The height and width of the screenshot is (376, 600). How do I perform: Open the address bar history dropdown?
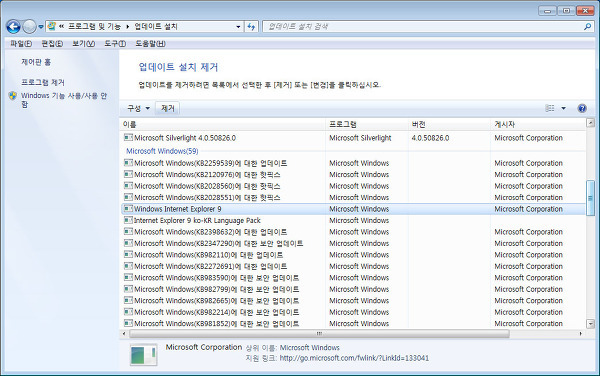tap(238, 26)
